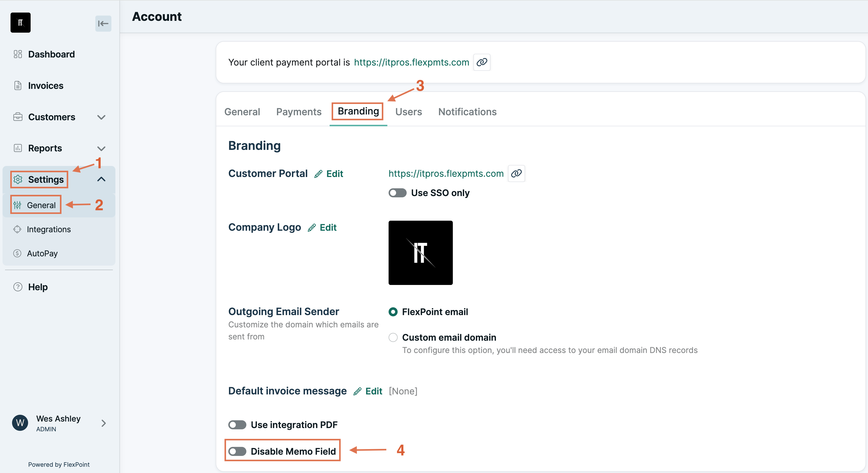Click the copy link icon beside Customer Portal URL
This screenshot has width=868, height=473.
click(x=517, y=174)
